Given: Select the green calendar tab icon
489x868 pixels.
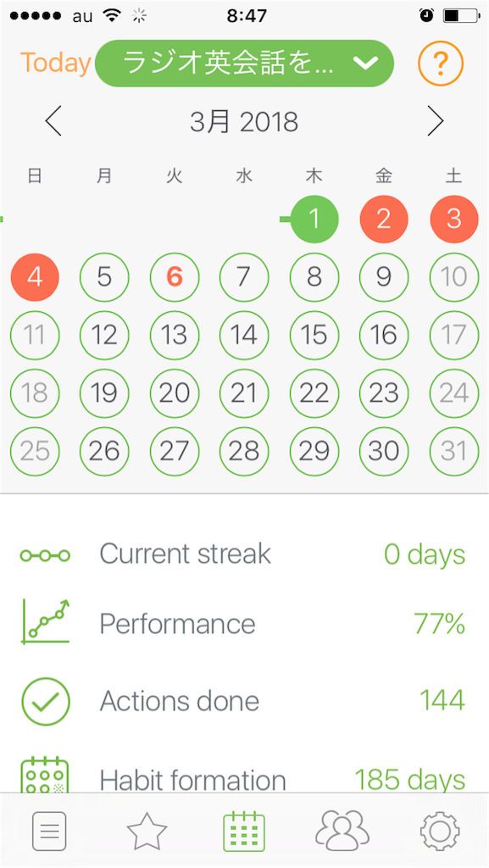Looking at the screenshot, I should coord(244,832).
